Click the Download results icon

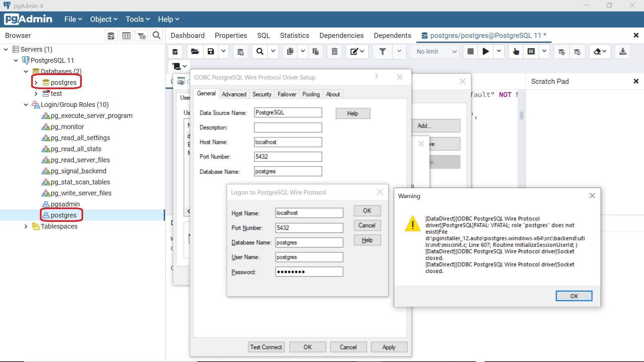623,52
